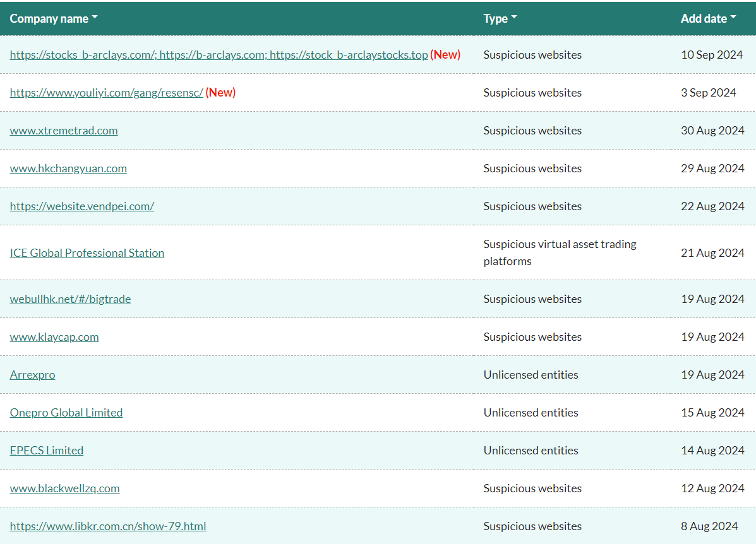The width and height of the screenshot is (756, 544).
Task: Open the stocks_b-arclays.com suspicious website entry
Action: 219,55
